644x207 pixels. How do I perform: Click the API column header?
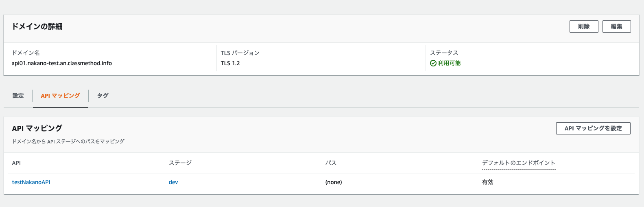(16, 163)
